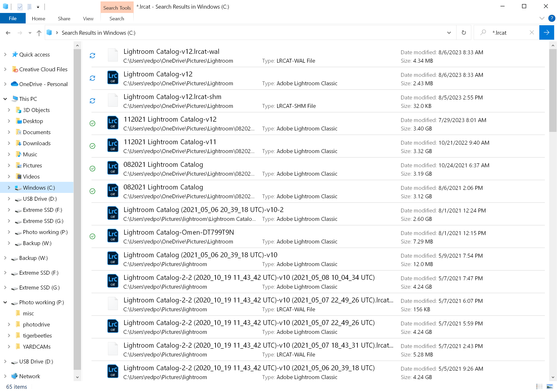Open the Customize Quick Access Toolbar dropdown
557x392 pixels.
(38, 7)
